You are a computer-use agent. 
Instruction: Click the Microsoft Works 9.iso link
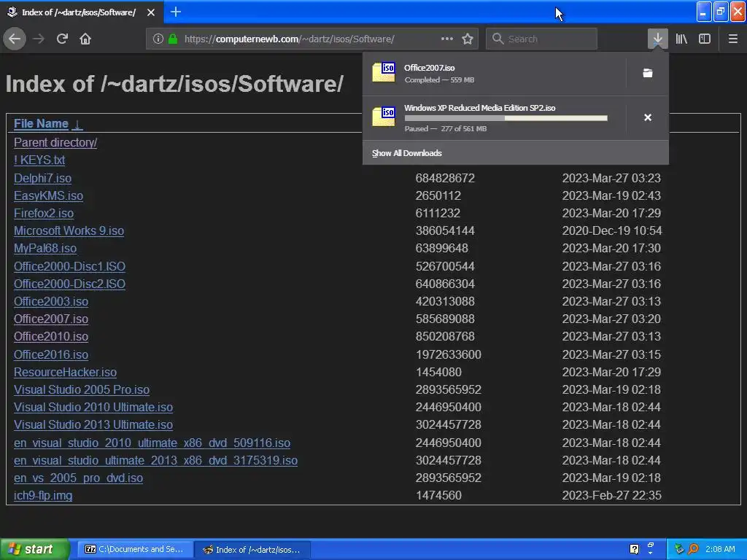pyautogui.click(x=69, y=231)
